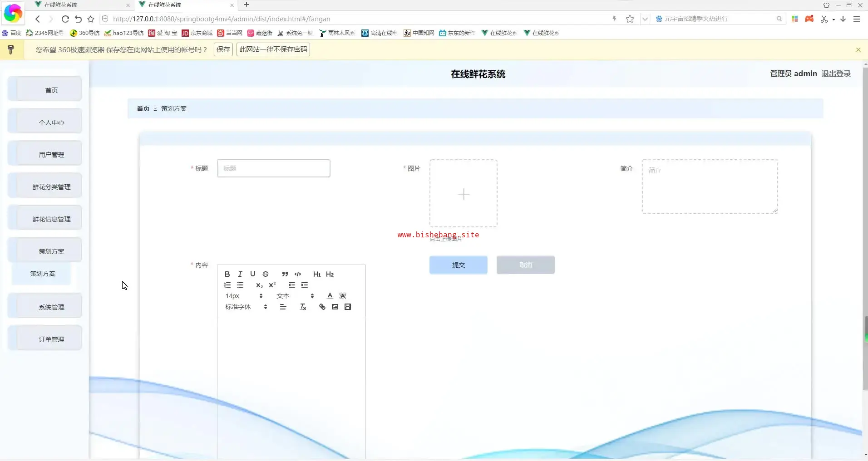Open a new browser tab
The height and width of the screenshot is (461, 868).
tap(247, 5)
